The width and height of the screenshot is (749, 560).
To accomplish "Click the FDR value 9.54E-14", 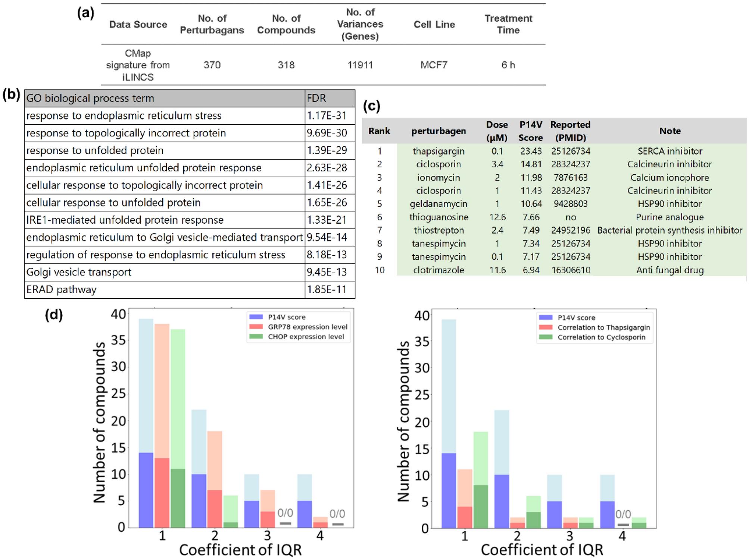I will click(327, 237).
